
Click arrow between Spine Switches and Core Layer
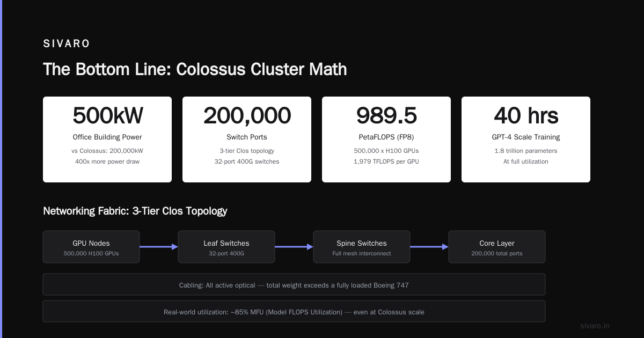pos(429,247)
